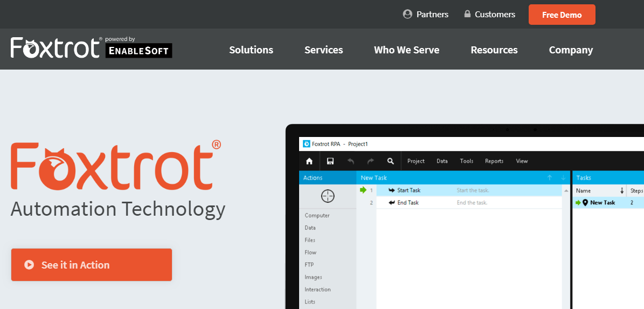Click the Redo arrow icon
Viewport: 644px width, 309px height.
click(370, 161)
